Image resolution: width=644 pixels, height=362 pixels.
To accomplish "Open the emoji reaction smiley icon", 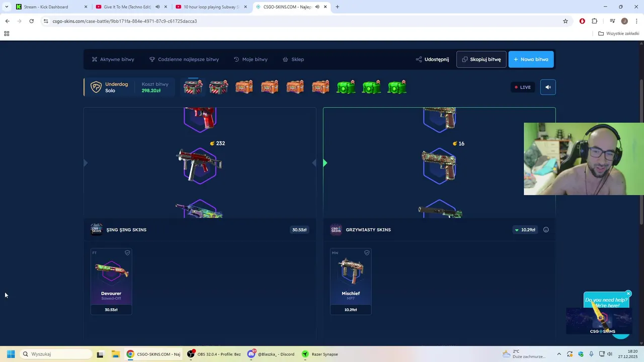I will point(546,230).
